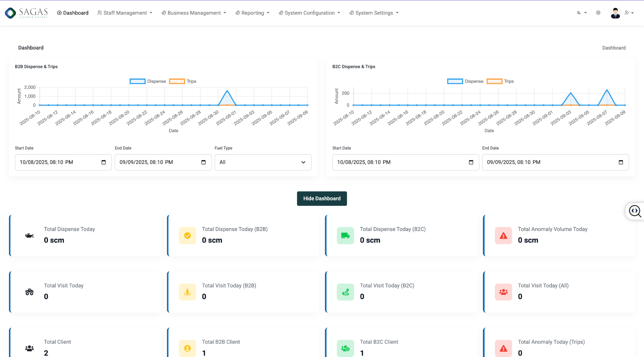Expand the language selector dropdown
644x357 pixels.
(581, 13)
